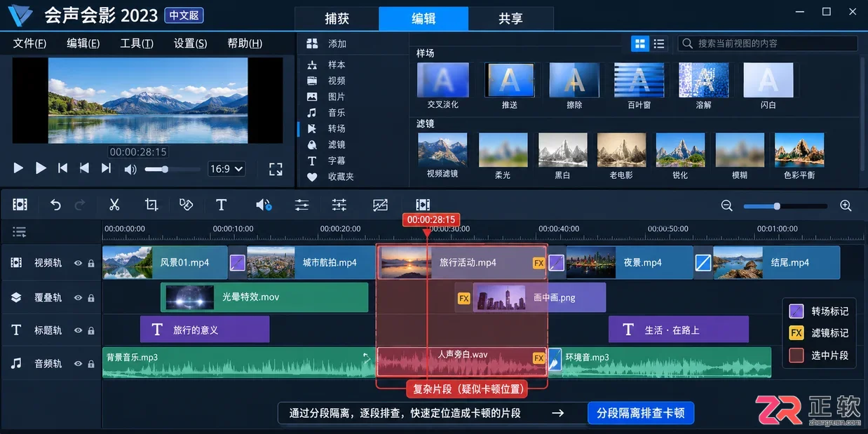Open the 帮助(H) menu
868x434 pixels.
point(245,43)
